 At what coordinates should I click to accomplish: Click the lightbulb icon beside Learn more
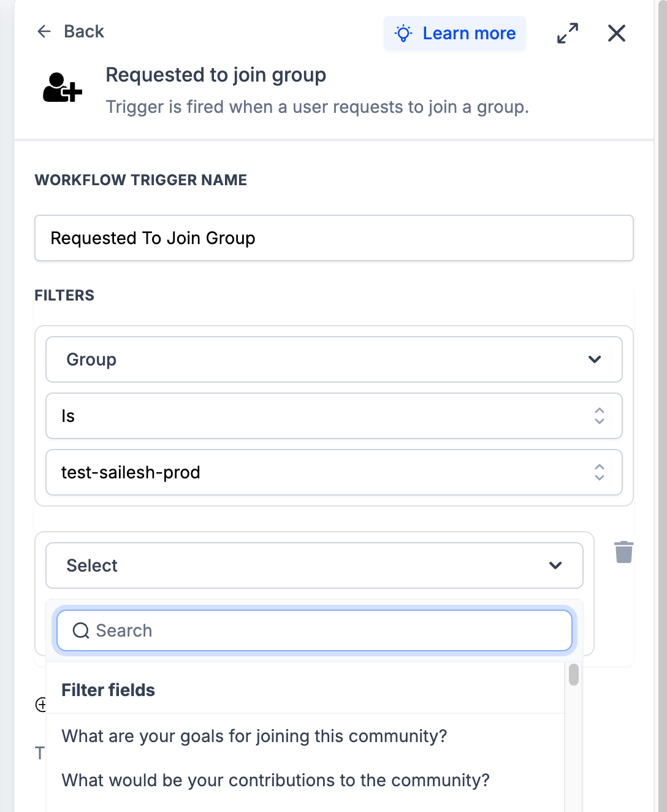(x=403, y=33)
